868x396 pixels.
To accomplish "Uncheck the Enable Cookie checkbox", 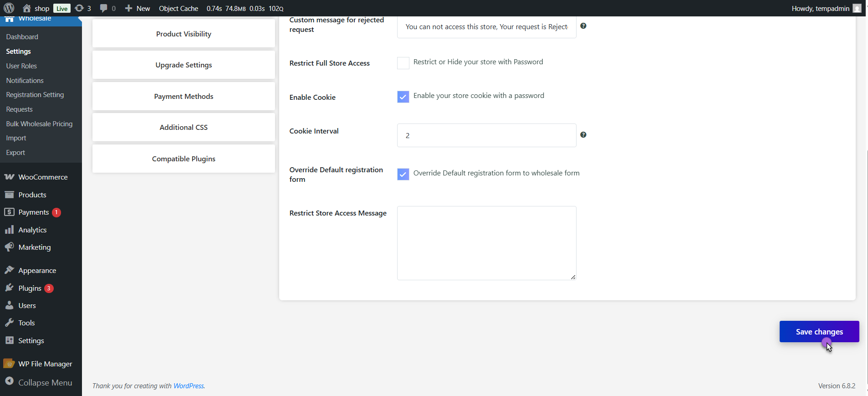I will [403, 97].
